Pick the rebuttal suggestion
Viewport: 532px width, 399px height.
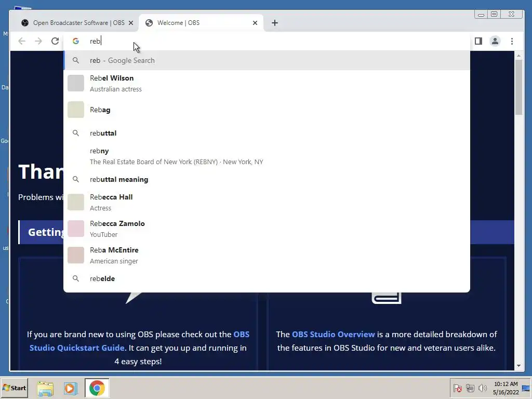pos(267,133)
